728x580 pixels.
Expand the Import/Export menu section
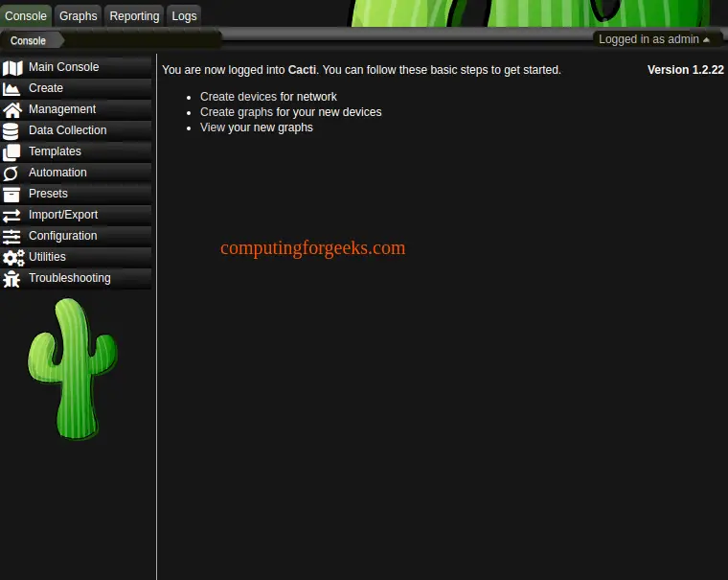76,215
